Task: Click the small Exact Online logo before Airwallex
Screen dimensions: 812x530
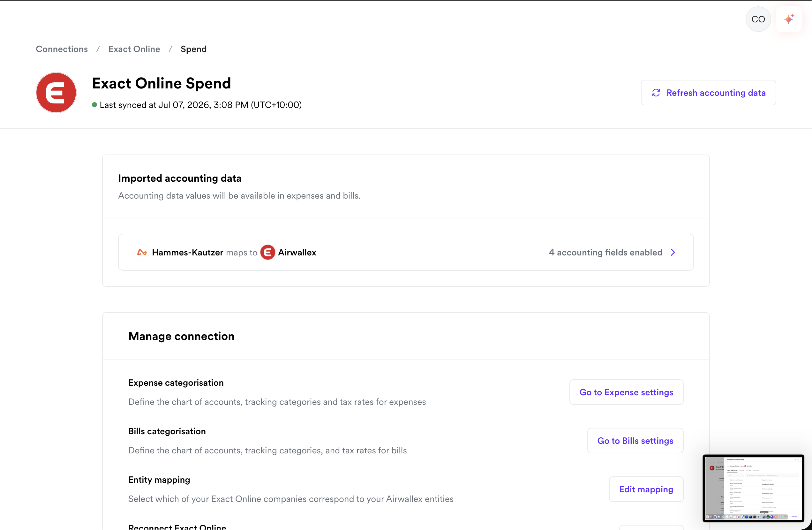Action: coord(268,253)
